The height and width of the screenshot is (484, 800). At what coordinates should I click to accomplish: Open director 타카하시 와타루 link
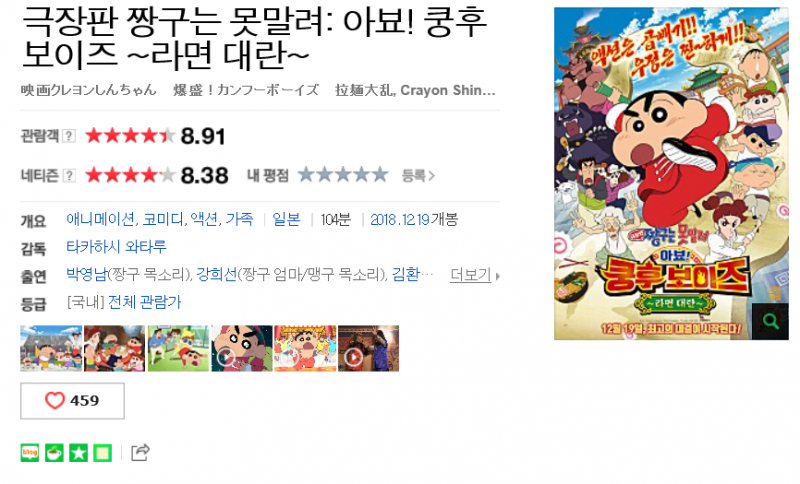pos(116,247)
